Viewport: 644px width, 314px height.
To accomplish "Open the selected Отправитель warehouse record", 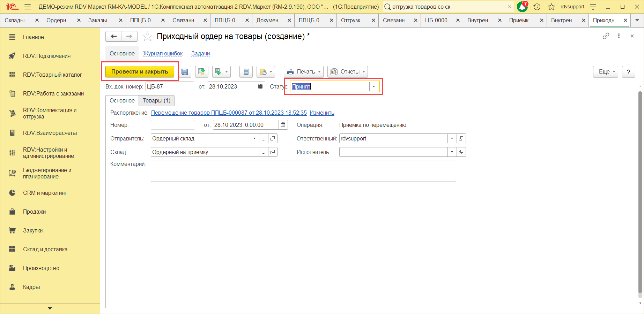I will 273,138.
